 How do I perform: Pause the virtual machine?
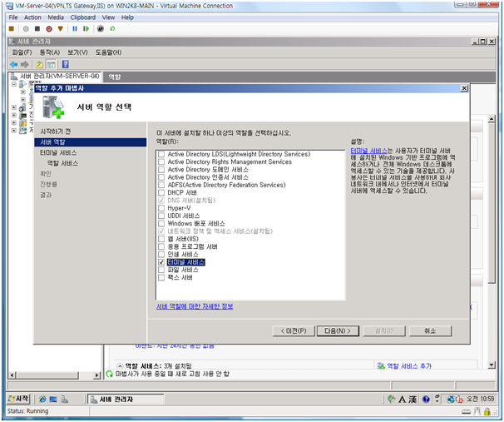[75, 29]
